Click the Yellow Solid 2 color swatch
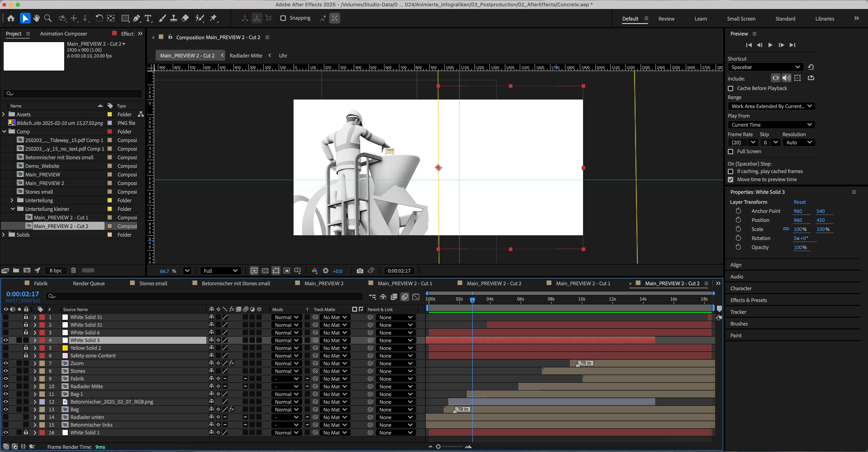 click(x=65, y=348)
